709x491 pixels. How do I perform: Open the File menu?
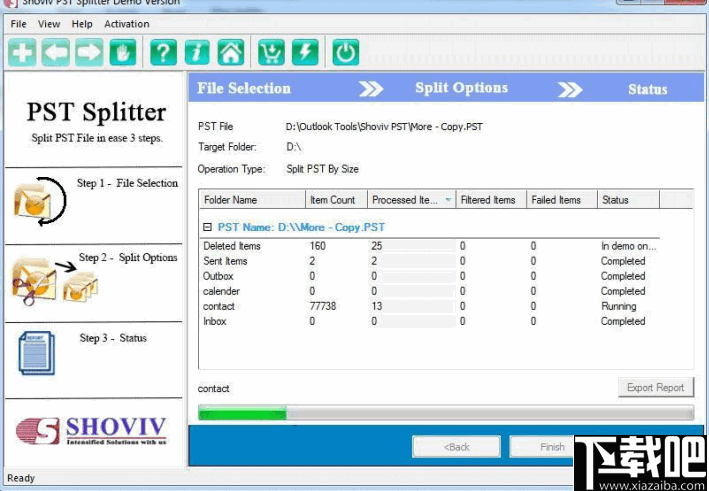click(19, 24)
